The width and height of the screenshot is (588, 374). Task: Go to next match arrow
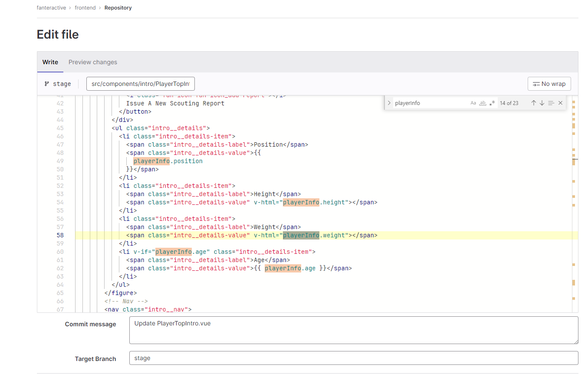pyautogui.click(x=542, y=103)
